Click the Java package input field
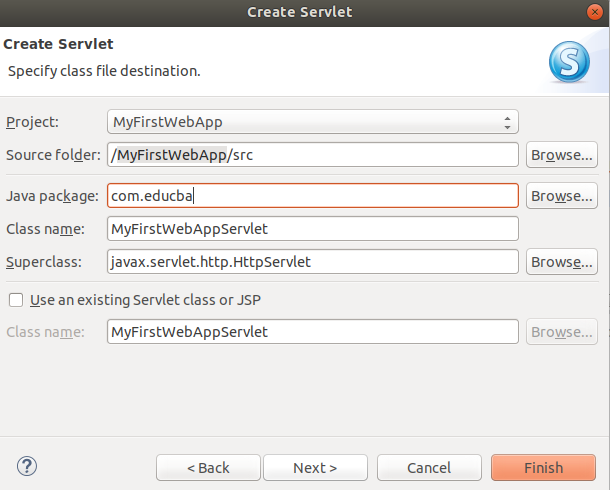The height and width of the screenshot is (490, 610). click(312, 196)
